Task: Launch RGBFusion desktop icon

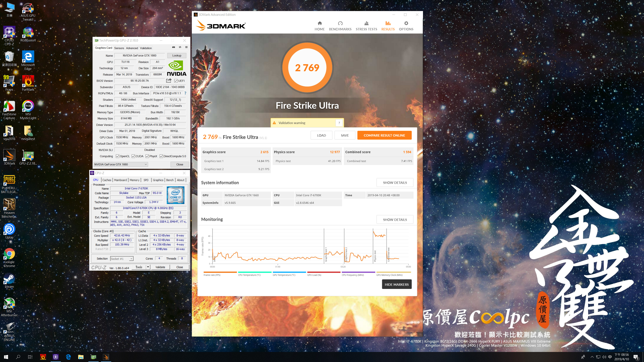Action: pyautogui.click(x=28, y=35)
